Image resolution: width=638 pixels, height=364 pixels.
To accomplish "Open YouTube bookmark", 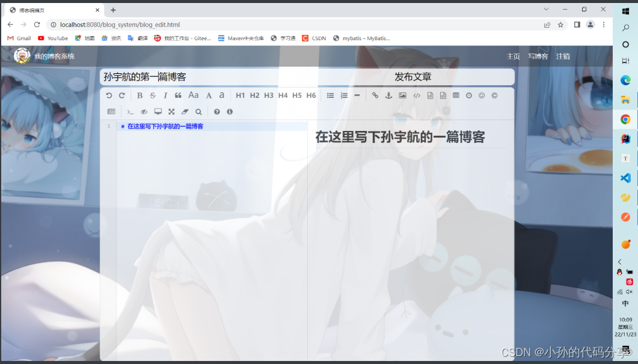I will [53, 38].
